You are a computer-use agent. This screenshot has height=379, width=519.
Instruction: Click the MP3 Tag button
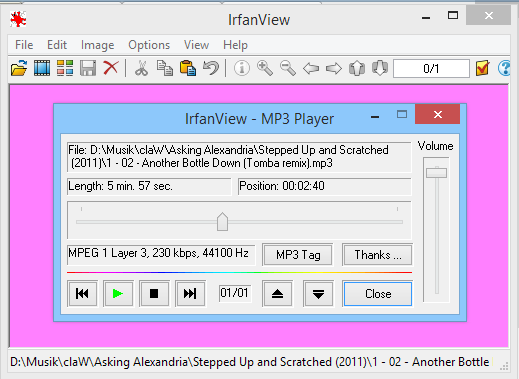point(298,255)
